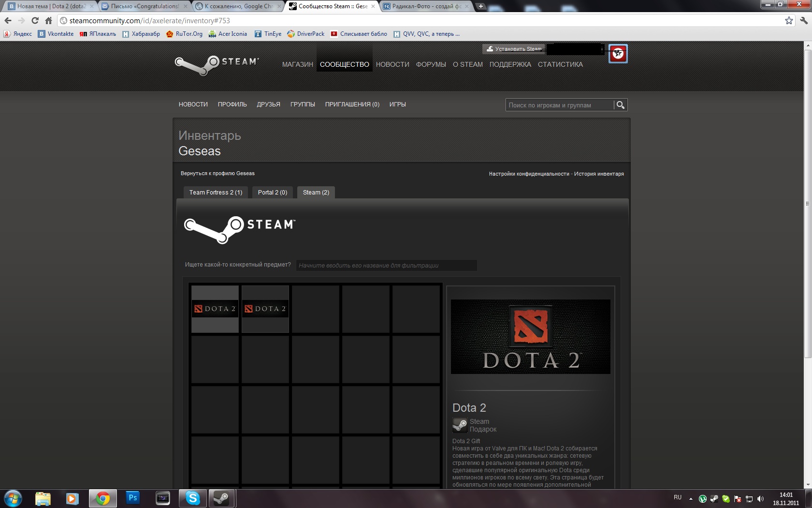Close the К сожалению, Google Chrome tab
This screenshot has width=812, height=508.
pyautogui.click(x=279, y=6)
